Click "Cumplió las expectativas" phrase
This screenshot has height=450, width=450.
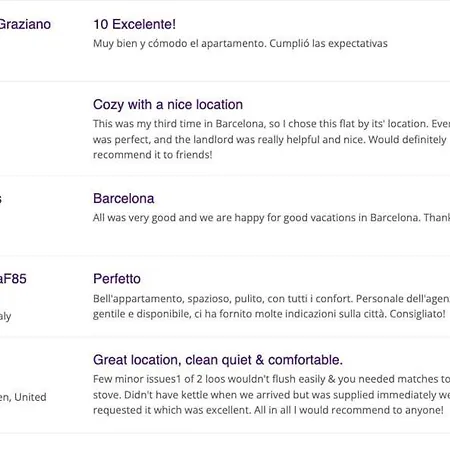pos(328,44)
